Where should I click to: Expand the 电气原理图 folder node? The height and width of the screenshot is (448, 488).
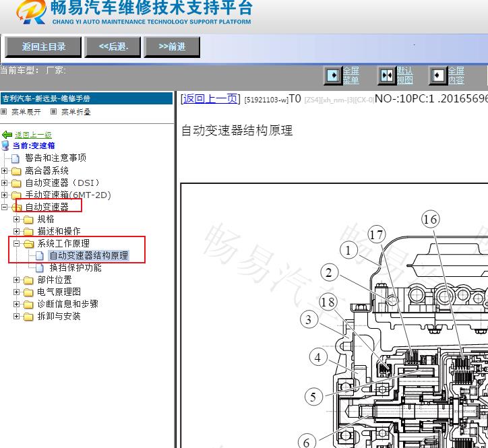coord(16,292)
